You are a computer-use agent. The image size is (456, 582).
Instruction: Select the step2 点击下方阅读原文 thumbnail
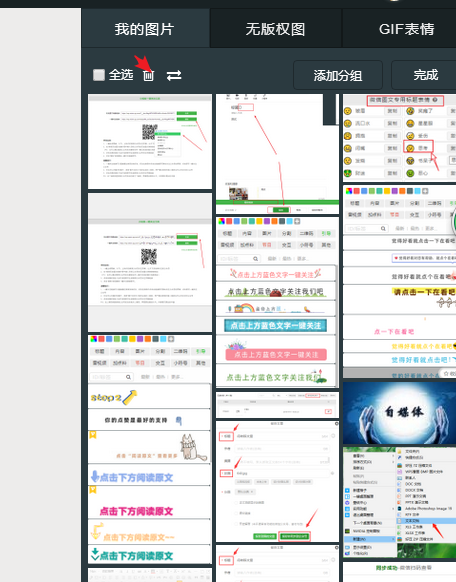coord(150,449)
